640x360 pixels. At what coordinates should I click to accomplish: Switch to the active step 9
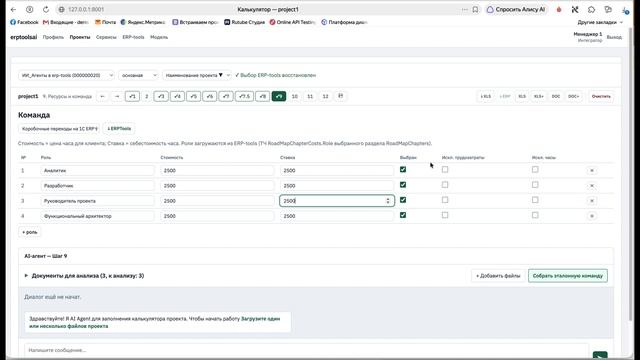click(279, 96)
